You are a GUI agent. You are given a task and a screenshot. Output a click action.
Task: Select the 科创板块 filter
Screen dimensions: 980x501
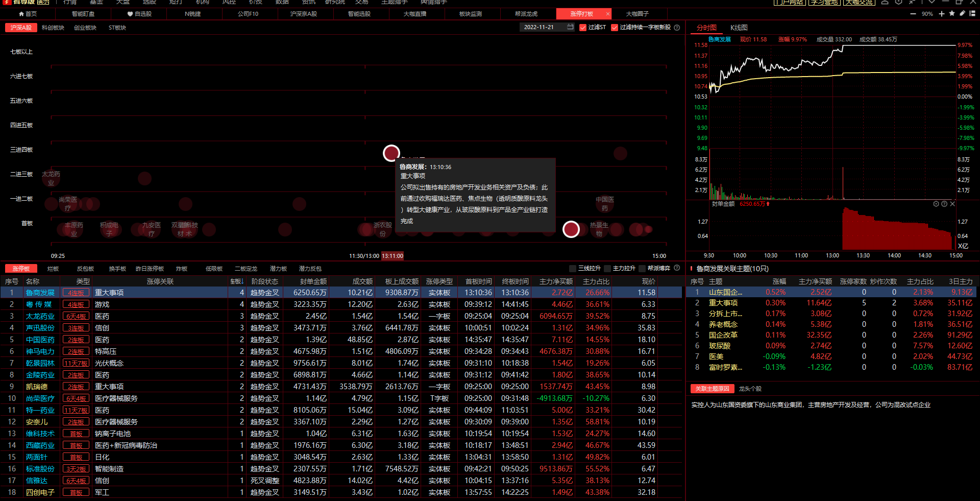click(x=53, y=28)
